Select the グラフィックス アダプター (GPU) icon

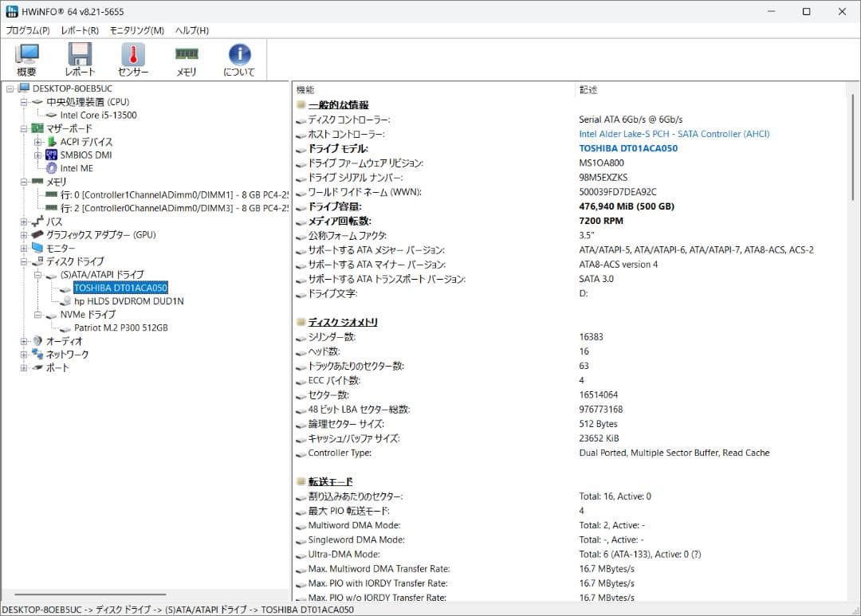click(37, 234)
